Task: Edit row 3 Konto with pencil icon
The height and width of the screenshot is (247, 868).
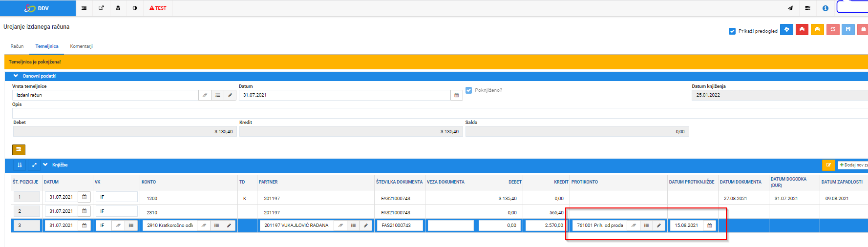Action: click(x=229, y=226)
